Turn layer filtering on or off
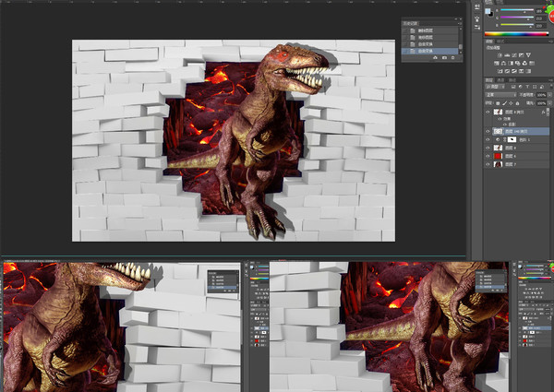Viewport: 554px width, 392px height. pos(551,87)
